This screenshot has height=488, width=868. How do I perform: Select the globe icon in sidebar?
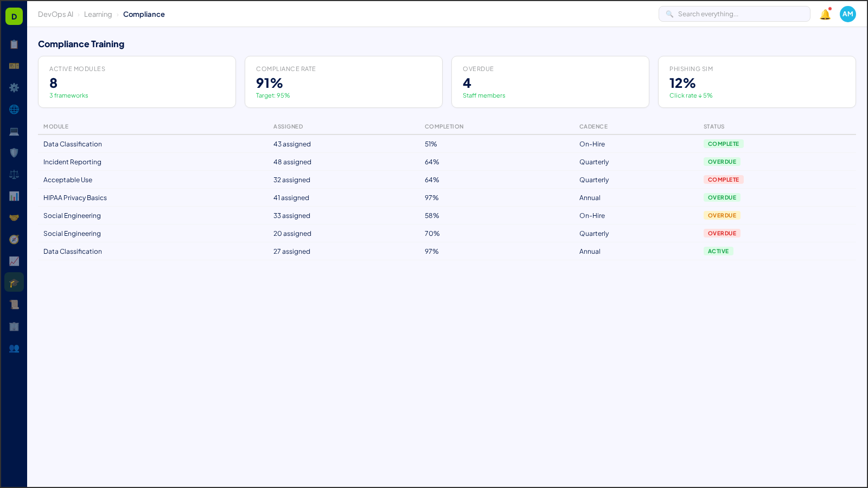coord(14,109)
